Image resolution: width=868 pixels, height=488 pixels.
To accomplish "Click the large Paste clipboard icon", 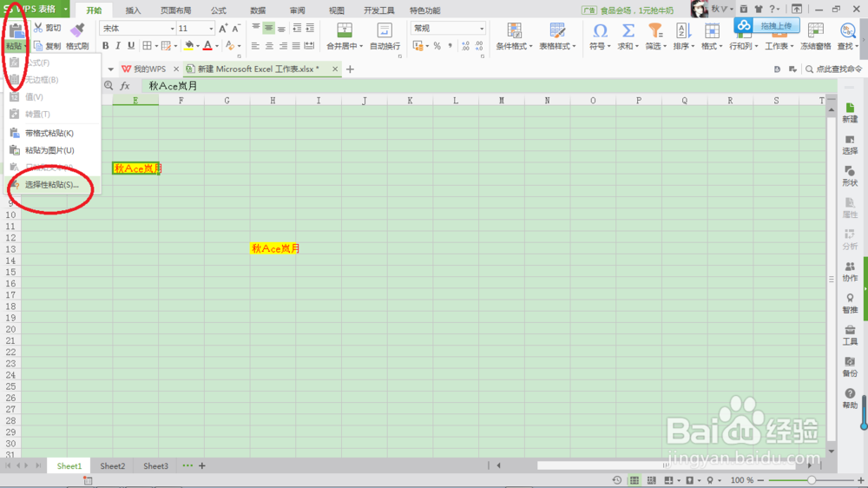I will point(16,30).
